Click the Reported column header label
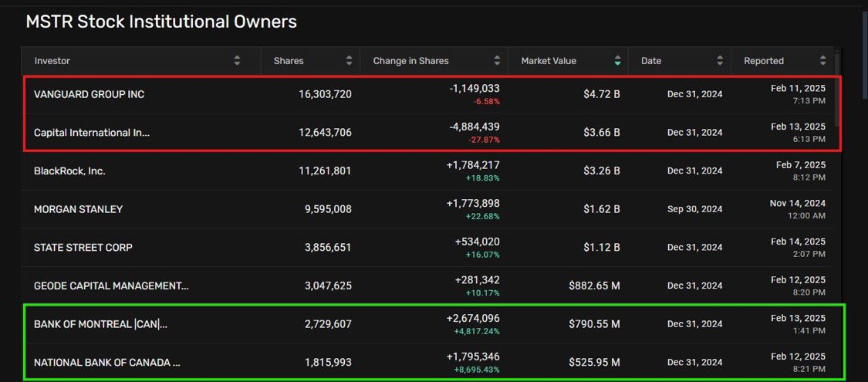 tap(763, 61)
